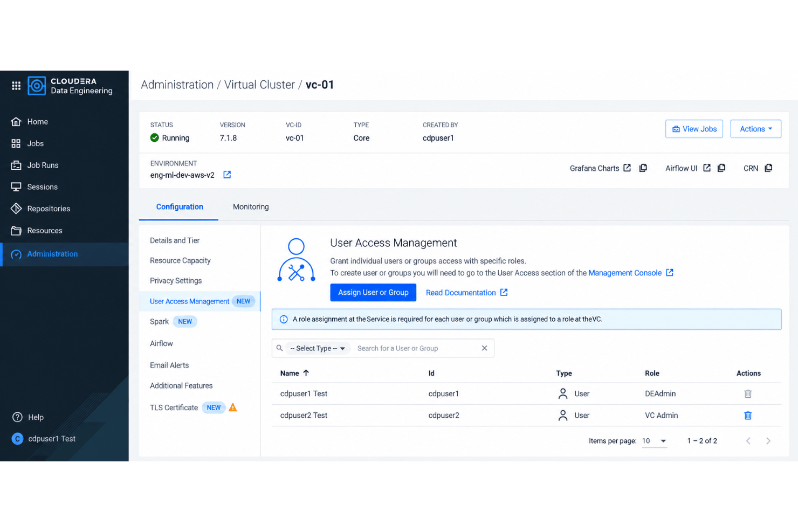The image size is (798, 532).
Task: Select Resource Capacity section
Action: [180, 260]
